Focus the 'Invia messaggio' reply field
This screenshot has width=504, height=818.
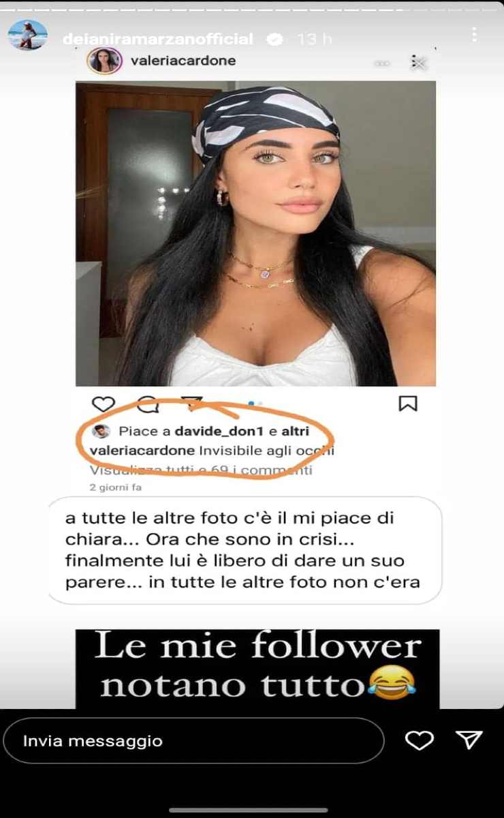[x=194, y=740]
